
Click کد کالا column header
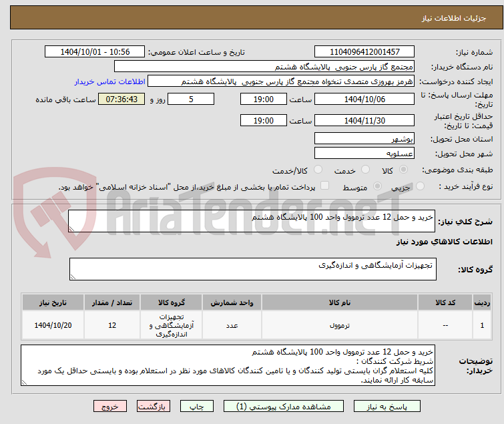coord(445,302)
